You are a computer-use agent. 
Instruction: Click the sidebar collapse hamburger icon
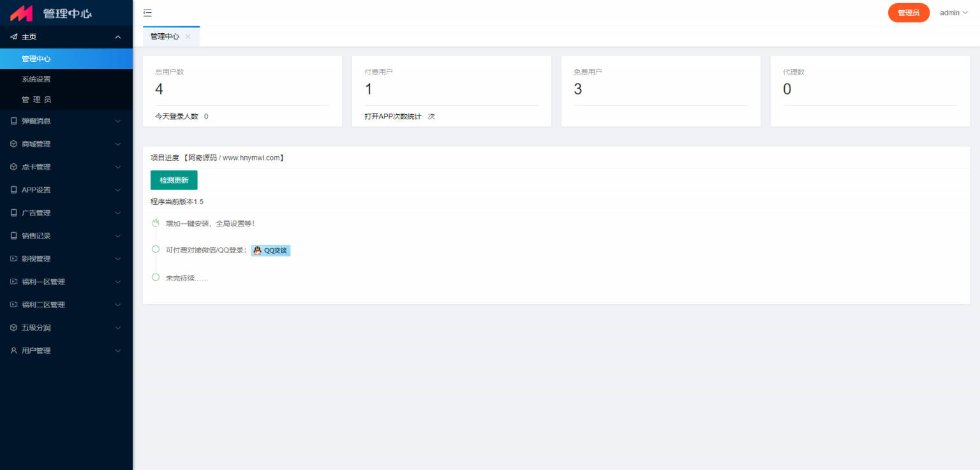tap(147, 13)
